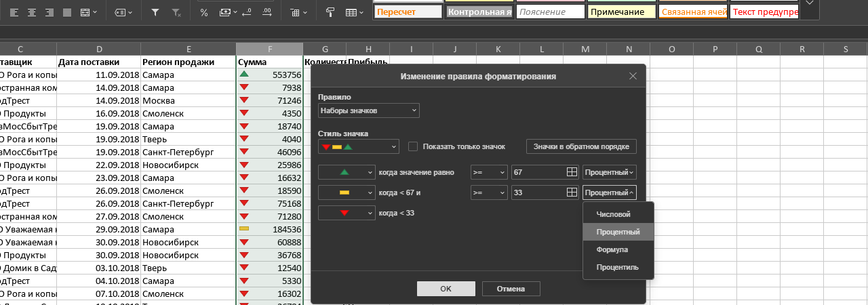
Task: Open the 'Наборы значков' rule dropdown
Action: (x=368, y=110)
